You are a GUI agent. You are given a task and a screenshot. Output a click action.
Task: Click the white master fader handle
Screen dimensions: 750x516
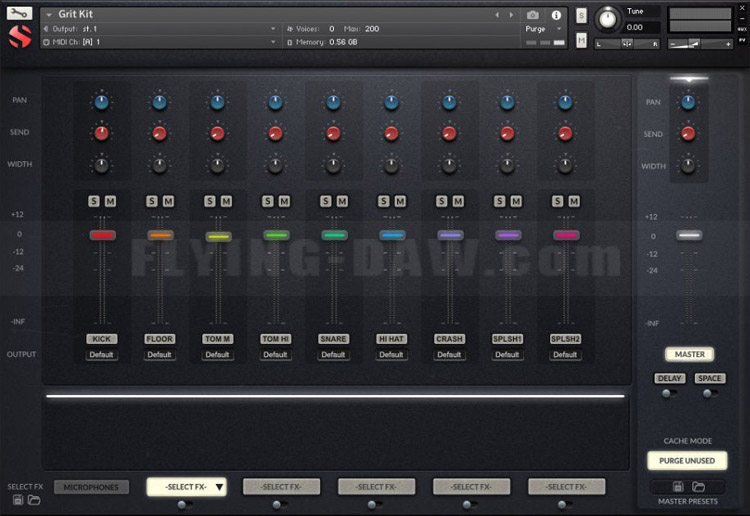pos(689,235)
